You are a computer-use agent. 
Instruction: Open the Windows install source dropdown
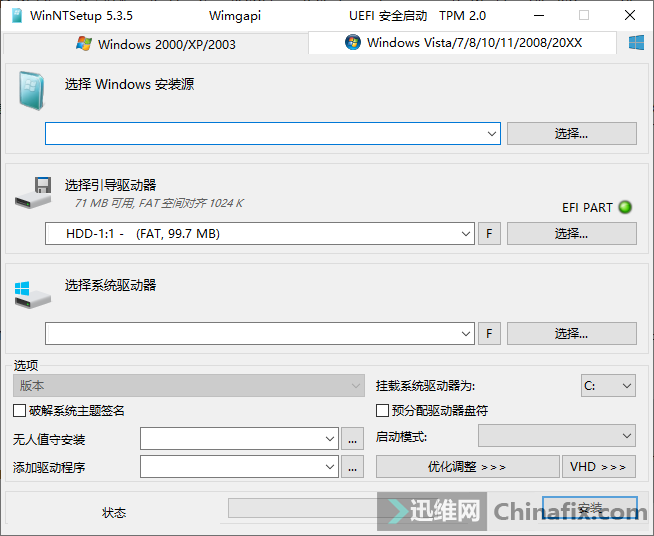[491, 134]
